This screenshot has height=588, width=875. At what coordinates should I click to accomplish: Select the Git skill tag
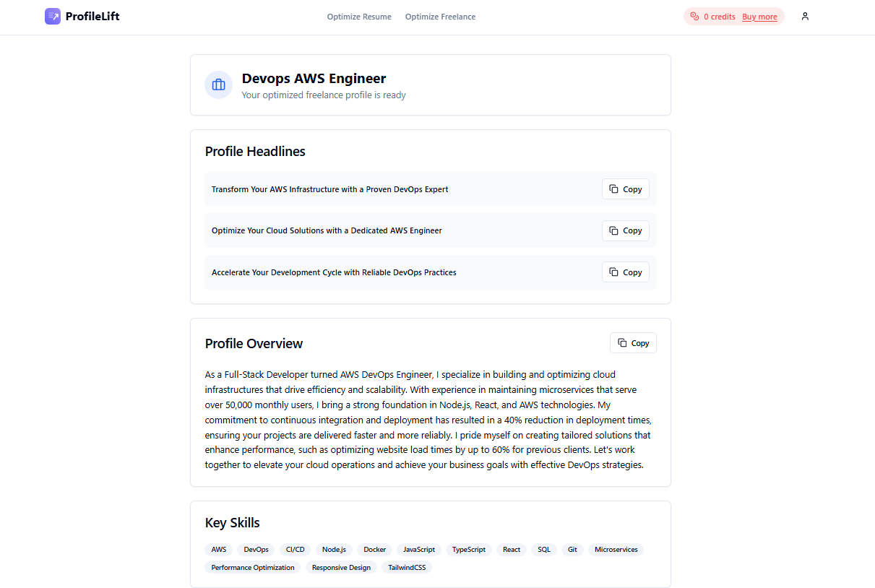[x=572, y=550]
